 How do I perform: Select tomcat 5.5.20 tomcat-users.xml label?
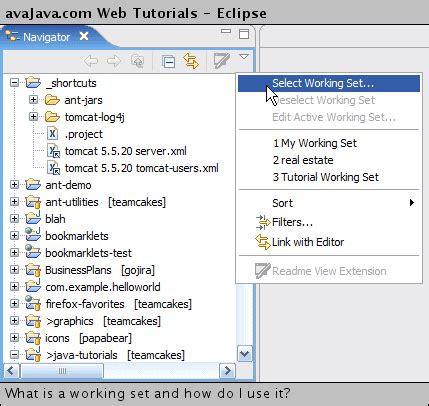[x=142, y=168]
